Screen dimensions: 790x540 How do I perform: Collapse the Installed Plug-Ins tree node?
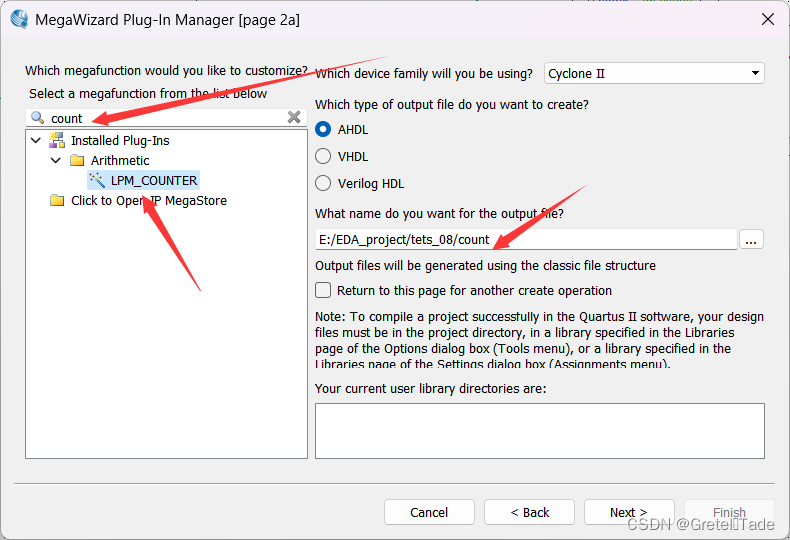(36, 141)
